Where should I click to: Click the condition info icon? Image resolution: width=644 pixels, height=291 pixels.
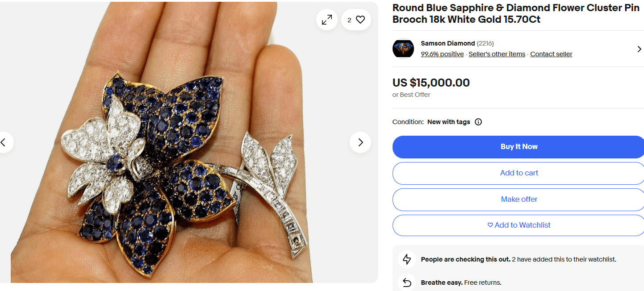pyautogui.click(x=478, y=121)
